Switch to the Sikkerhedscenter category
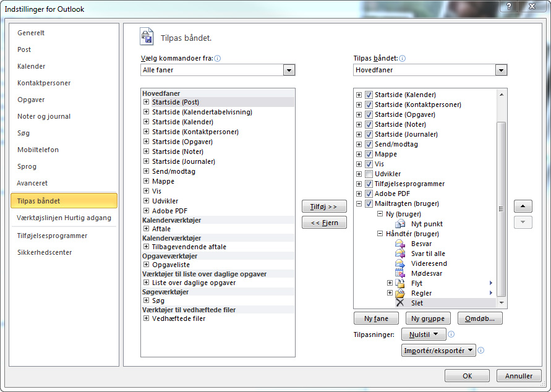Screen dimensions: 551x392 coord(45,252)
